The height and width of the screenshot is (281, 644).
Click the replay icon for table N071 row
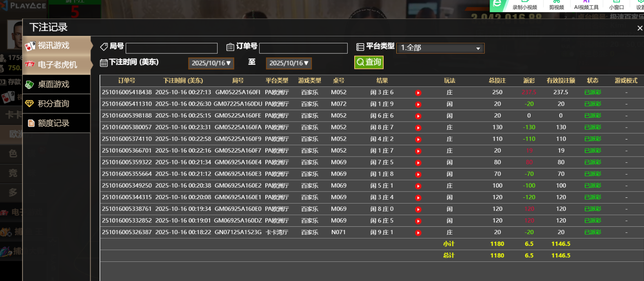(418, 233)
